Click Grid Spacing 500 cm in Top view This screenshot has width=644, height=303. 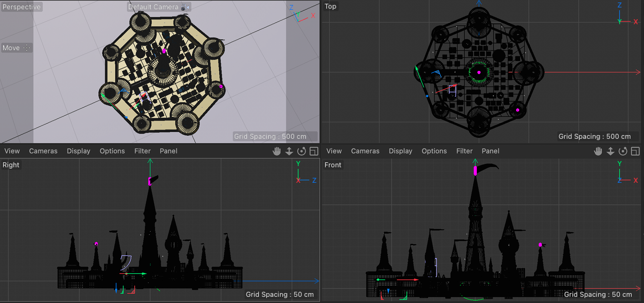595,137
